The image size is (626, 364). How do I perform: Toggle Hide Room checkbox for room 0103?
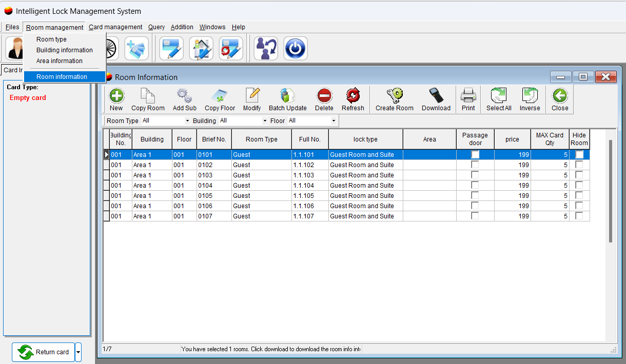point(579,175)
